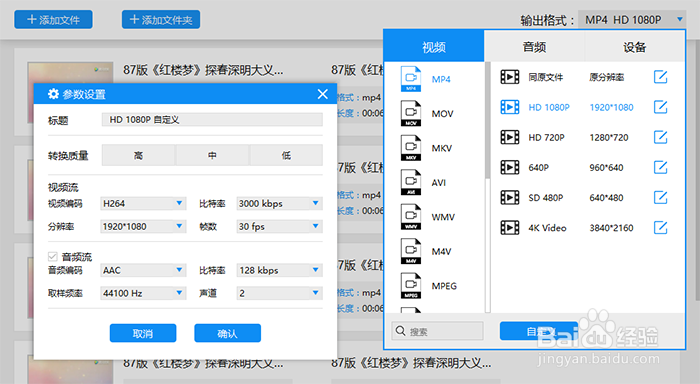Open the video bitrate 3000 kbps dropdown
700x384 pixels.
279,204
